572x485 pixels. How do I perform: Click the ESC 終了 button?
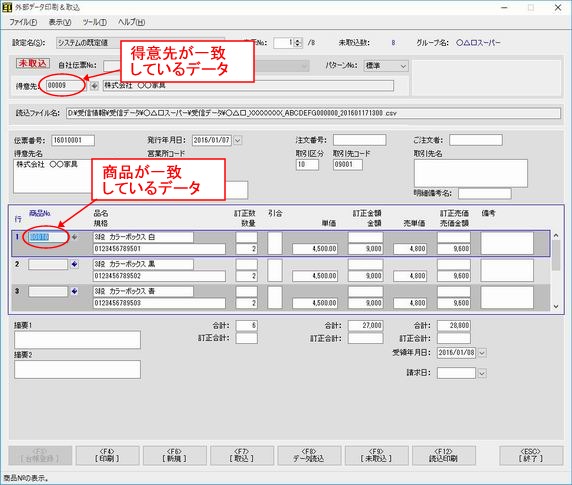[x=531, y=455]
